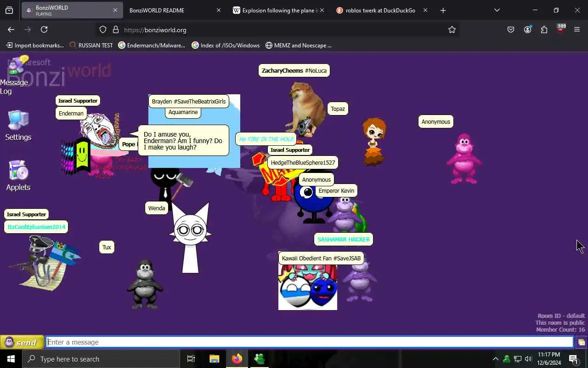
Task: Open the Firefox hamburger menu
Action: click(x=577, y=29)
